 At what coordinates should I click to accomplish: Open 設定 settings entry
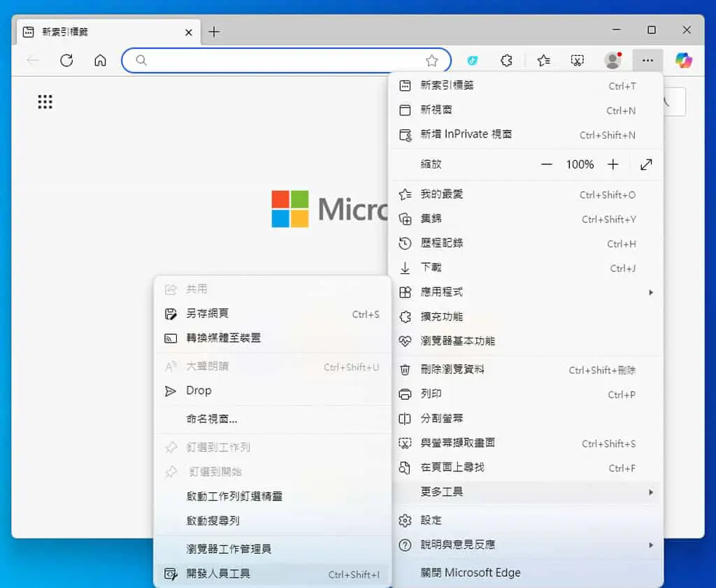coord(526,520)
